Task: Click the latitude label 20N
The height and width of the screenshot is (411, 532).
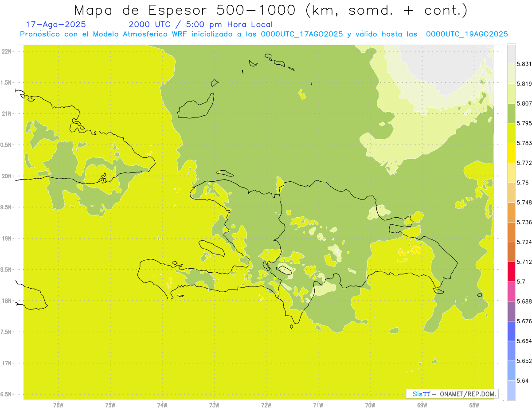Action: 8,176
